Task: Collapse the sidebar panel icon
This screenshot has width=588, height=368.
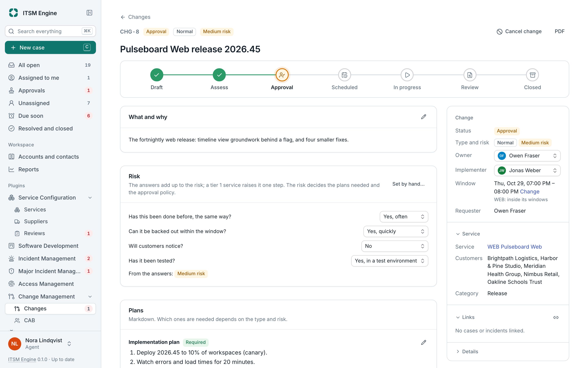Action: tap(89, 13)
